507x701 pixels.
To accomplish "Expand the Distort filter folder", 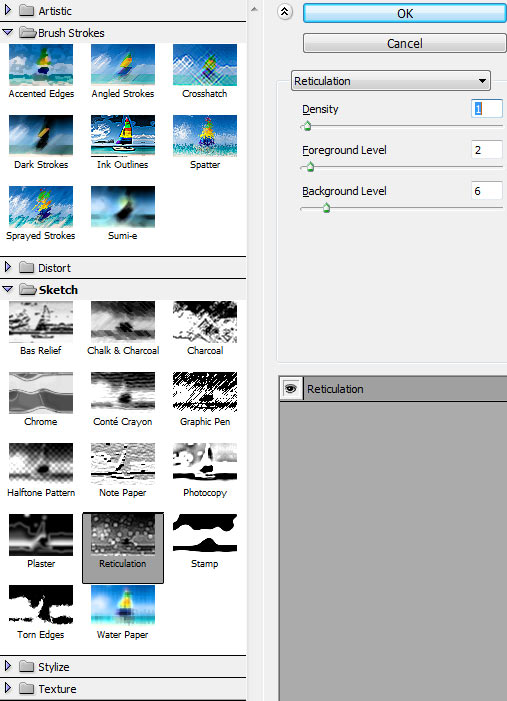I will click(x=8, y=267).
